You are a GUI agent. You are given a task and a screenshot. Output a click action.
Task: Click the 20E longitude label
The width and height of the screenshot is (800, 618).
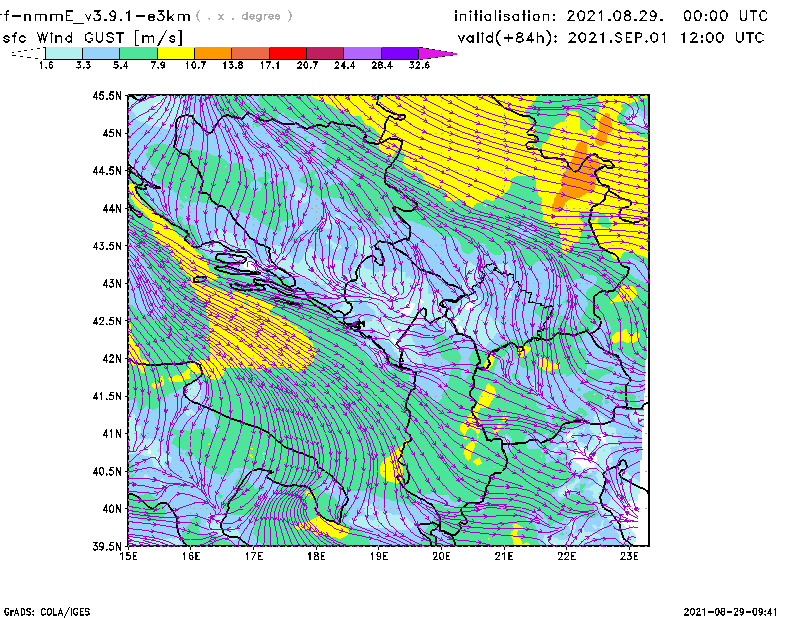(441, 556)
